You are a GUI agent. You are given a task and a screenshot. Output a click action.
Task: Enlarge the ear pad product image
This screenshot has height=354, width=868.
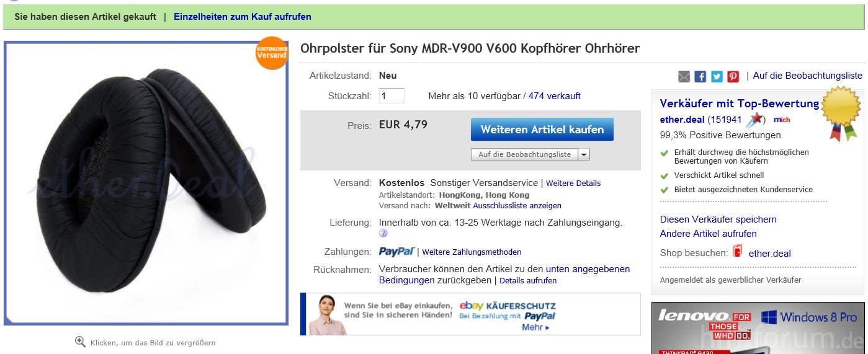click(146, 184)
